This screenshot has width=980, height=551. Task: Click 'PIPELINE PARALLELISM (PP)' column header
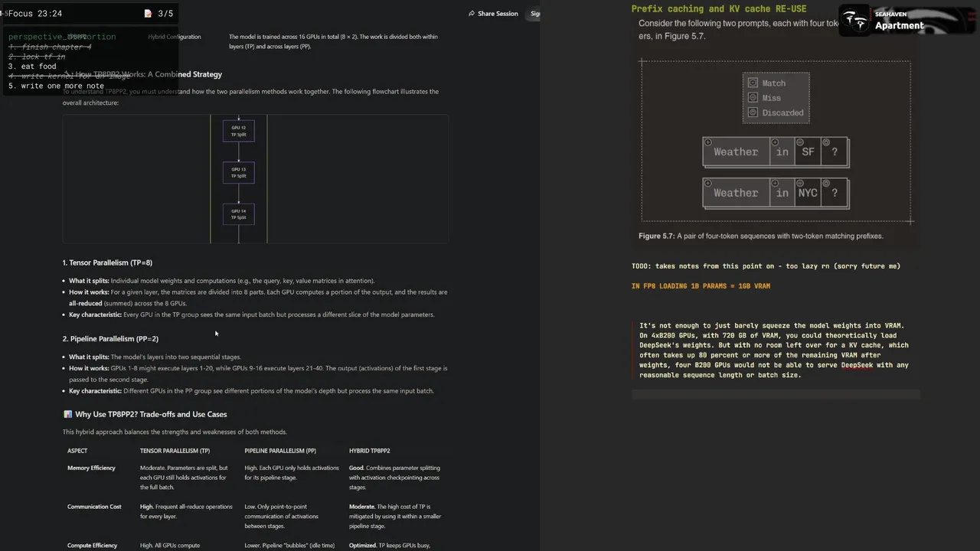tap(280, 451)
